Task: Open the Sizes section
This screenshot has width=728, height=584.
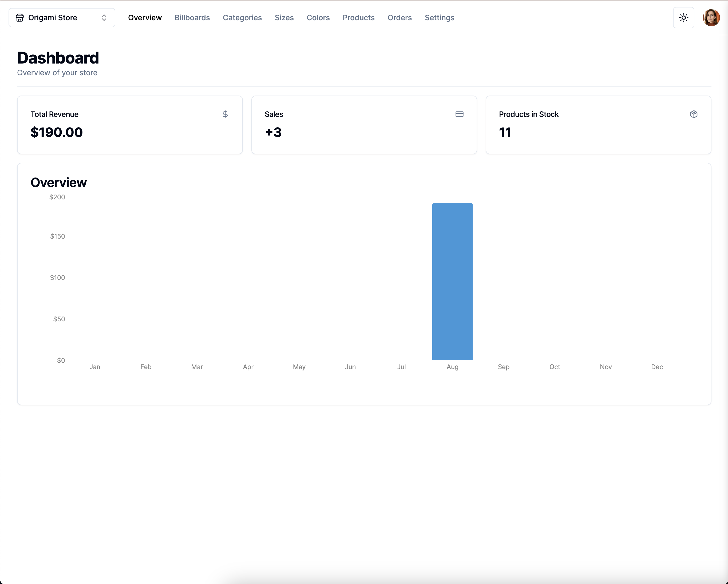Action: pyautogui.click(x=284, y=18)
